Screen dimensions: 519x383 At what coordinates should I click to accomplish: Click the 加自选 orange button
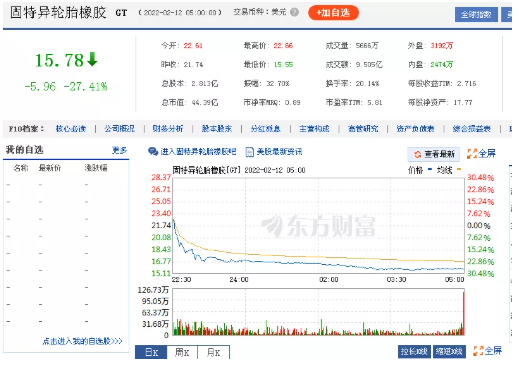pyautogui.click(x=333, y=13)
